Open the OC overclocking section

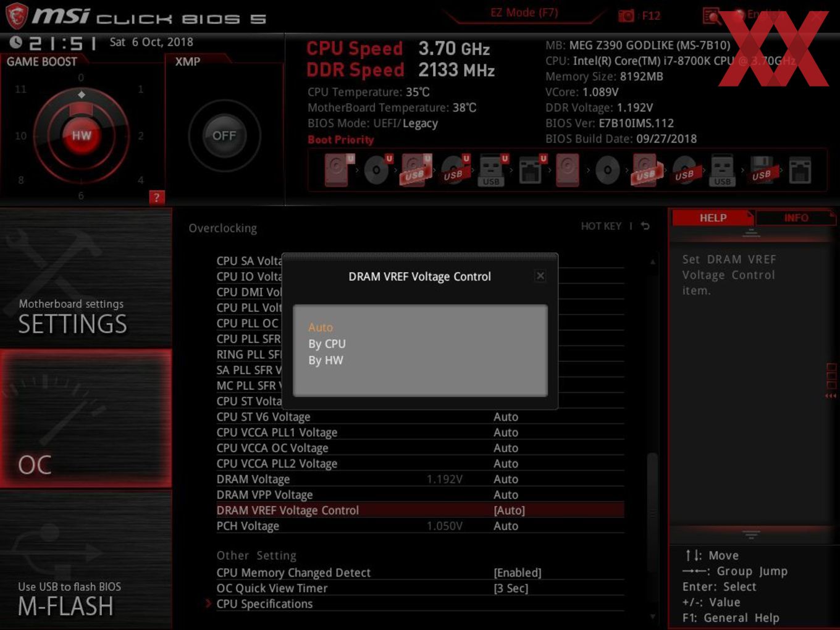click(x=86, y=418)
